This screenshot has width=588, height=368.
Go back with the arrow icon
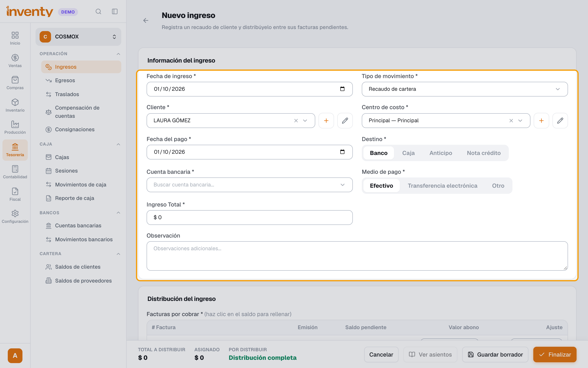[x=146, y=20]
